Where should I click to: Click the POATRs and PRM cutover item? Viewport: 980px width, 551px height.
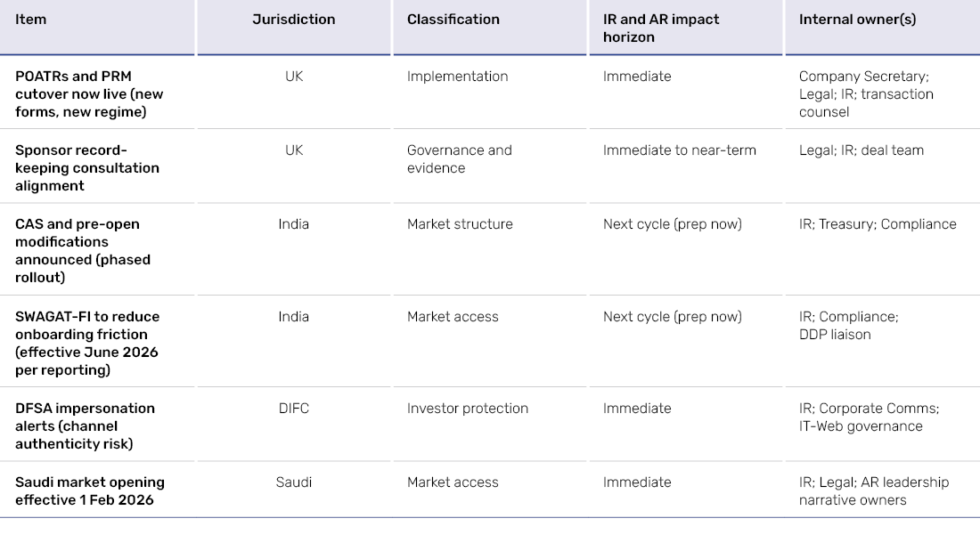coord(89,94)
